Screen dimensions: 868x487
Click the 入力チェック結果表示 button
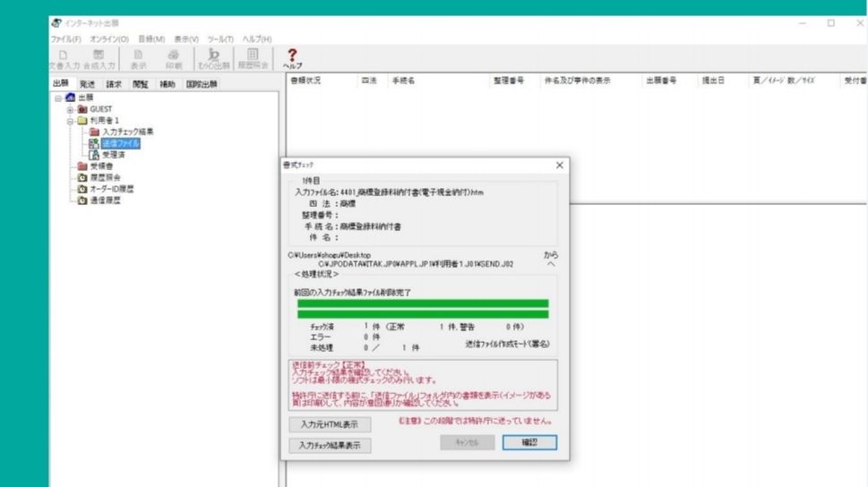point(330,446)
